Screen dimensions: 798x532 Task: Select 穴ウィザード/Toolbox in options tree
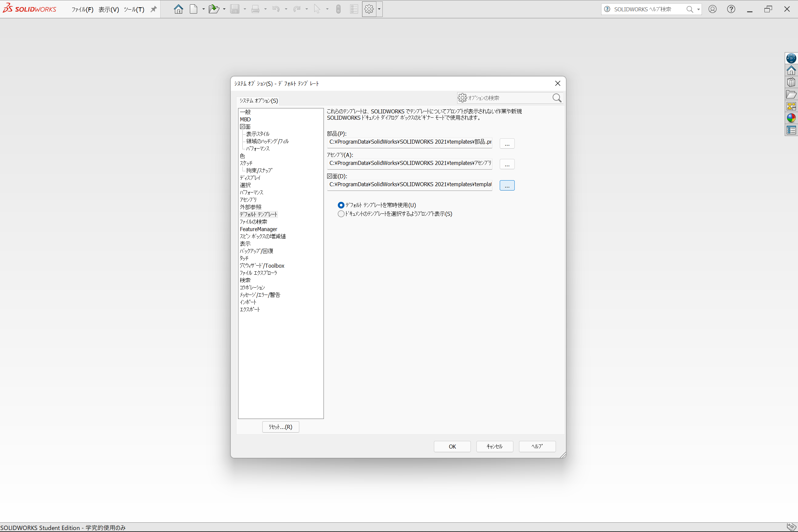(262, 266)
